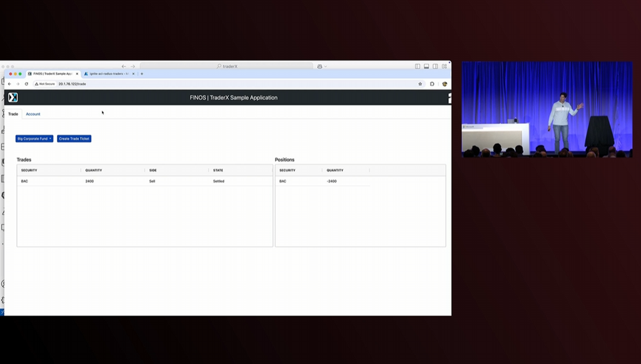Expand the Big Corporate Fund account dropdown
This screenshot has width=641, height=364.
tap(34, 139)
